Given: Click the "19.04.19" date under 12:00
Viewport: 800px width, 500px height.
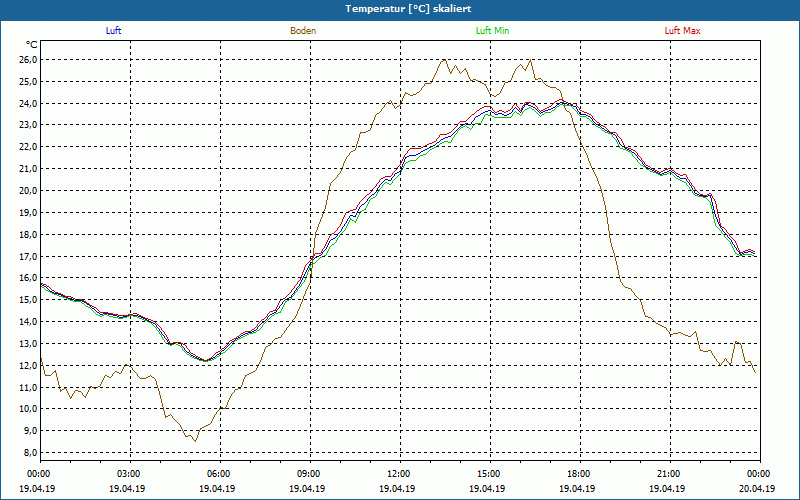Looking at the screenshot, I should [397, 489].
